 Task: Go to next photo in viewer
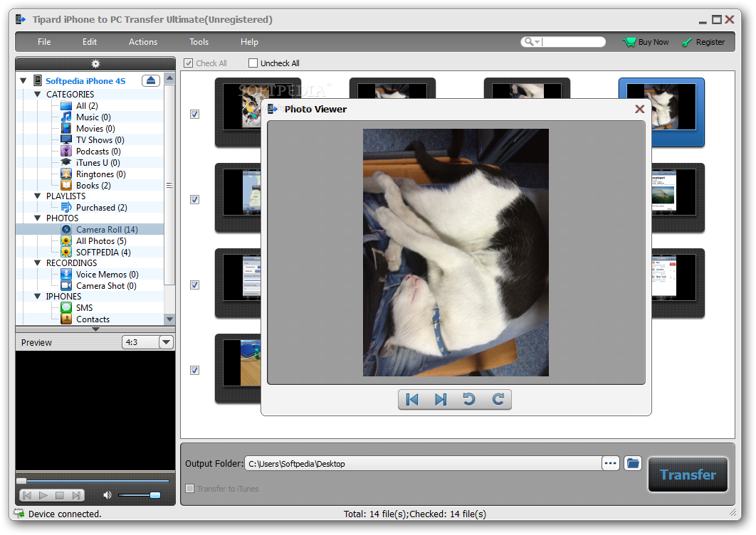441,400
